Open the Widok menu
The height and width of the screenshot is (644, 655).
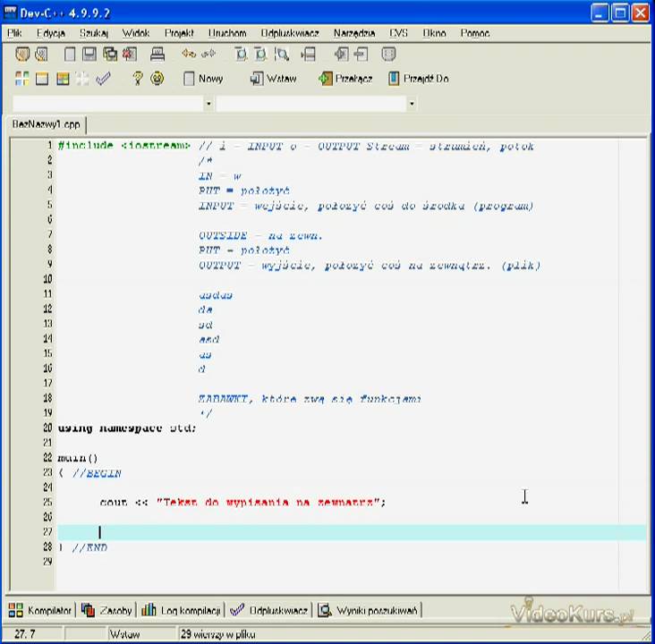click(136, 33)
